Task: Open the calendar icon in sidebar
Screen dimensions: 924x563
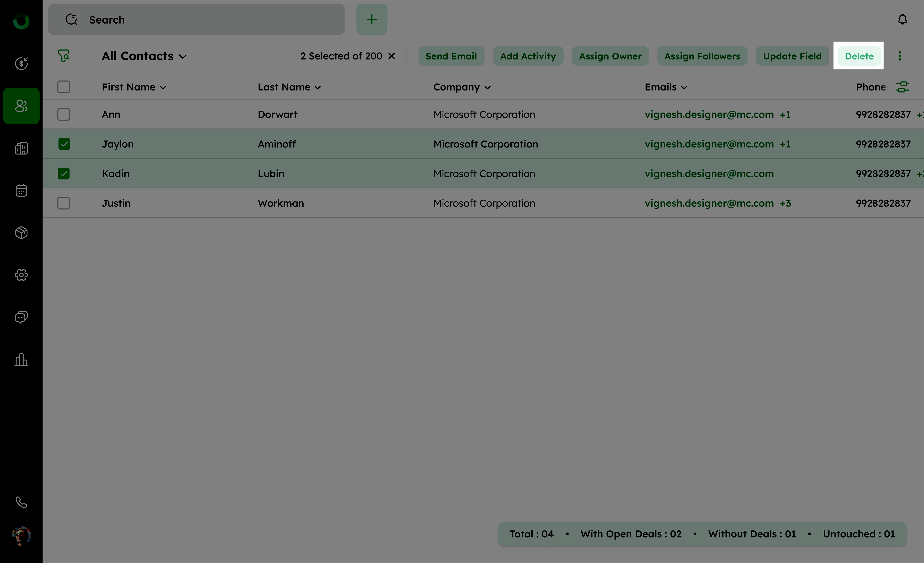Action: 21,190
